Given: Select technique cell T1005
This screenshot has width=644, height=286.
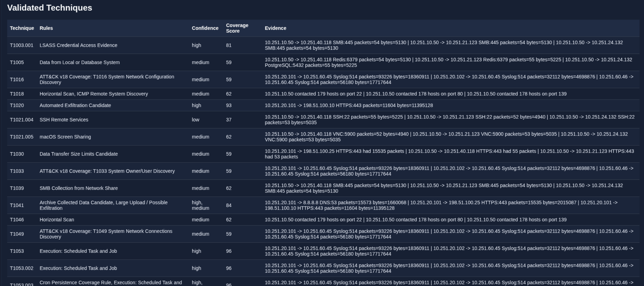Looking at the screenshot, I should 17,62.
